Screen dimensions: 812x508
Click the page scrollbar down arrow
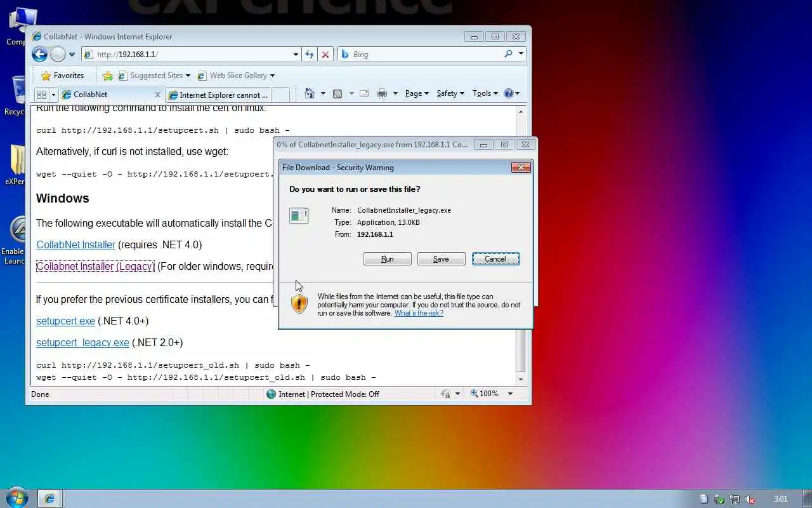pyautogui.click(x=521, y=380)
